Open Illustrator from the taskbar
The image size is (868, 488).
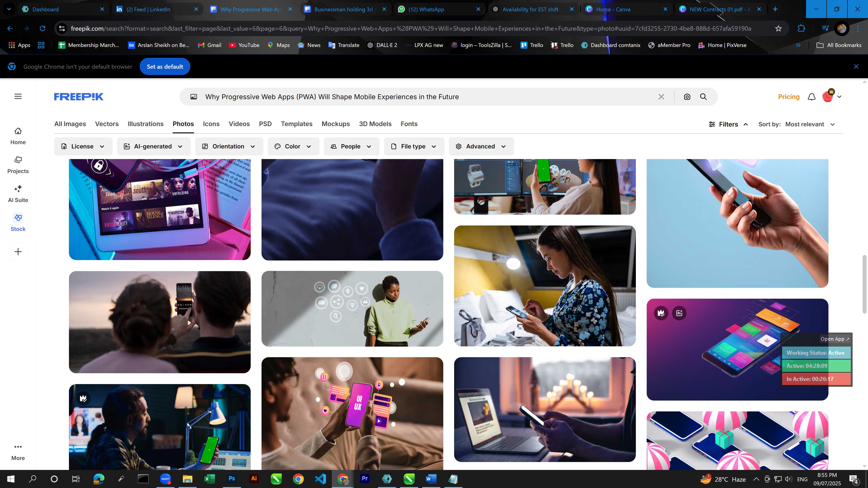coord(254,479)
